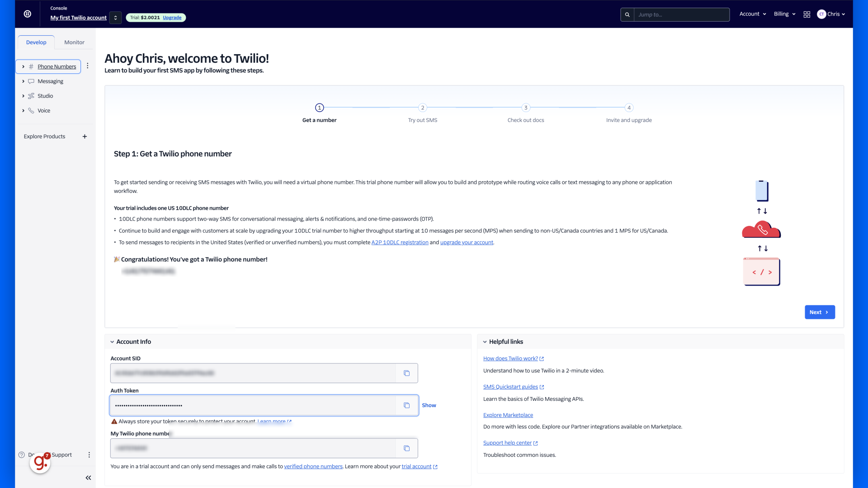Viewport: 868px width, 488px height.
Task: Click the Voice phone icon
Action: click(31, 111)
